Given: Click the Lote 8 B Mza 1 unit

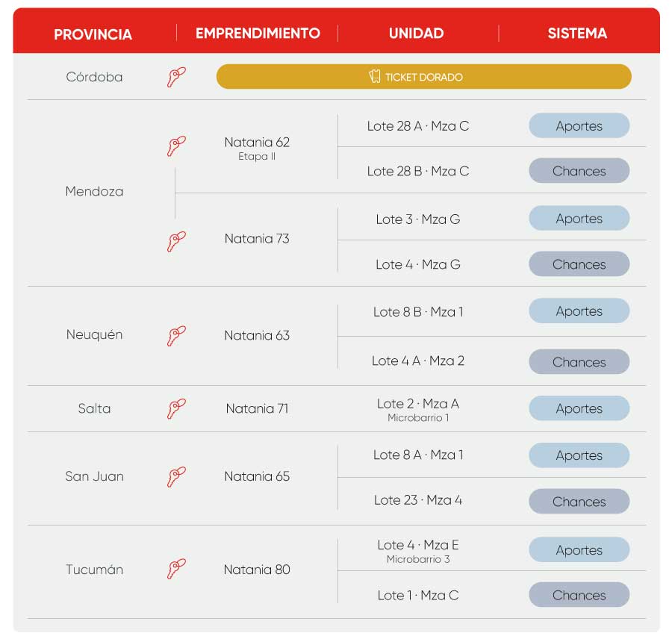Looking at the screenshot, I should click(x=418, y=311).
